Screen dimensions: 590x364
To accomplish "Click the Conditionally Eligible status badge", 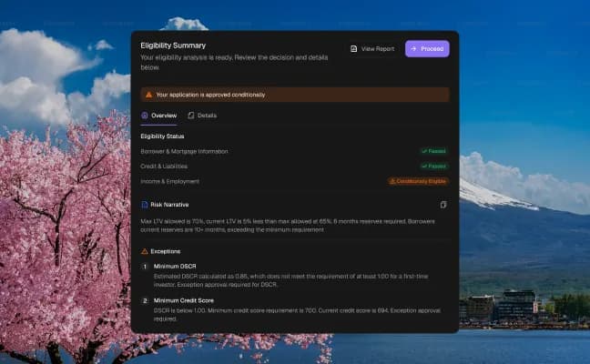I will pyautogui.click(x=418, y=181).
